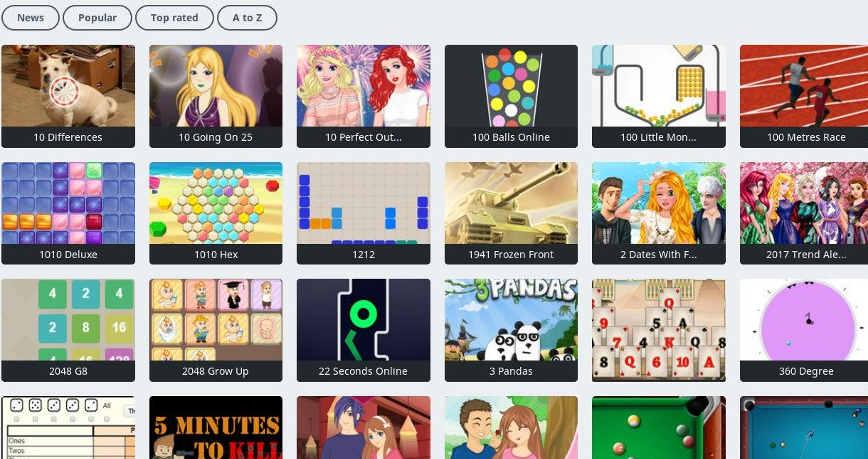868x459 pixels.
Task: Open the News filter tab
Action: 30,18
